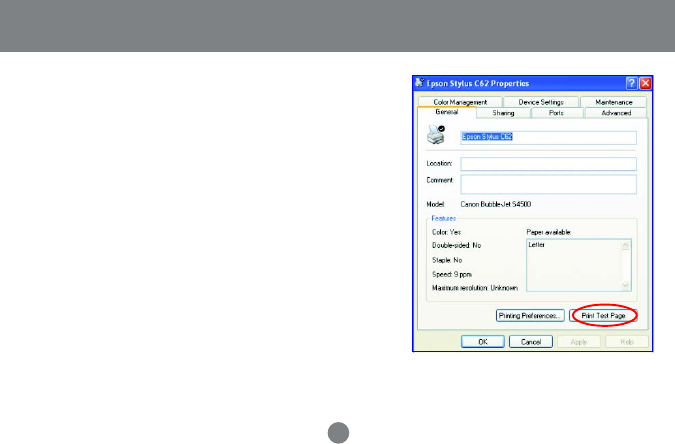Click the Speed: 9 ppm text
Viewport: 675px width, 444px height.
point(452,274)
